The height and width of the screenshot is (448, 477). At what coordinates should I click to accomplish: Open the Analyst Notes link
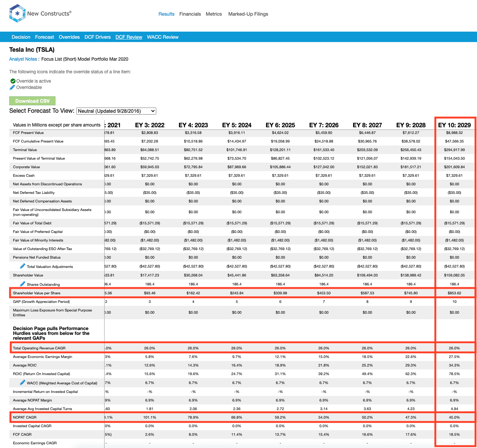coord(23,59)
